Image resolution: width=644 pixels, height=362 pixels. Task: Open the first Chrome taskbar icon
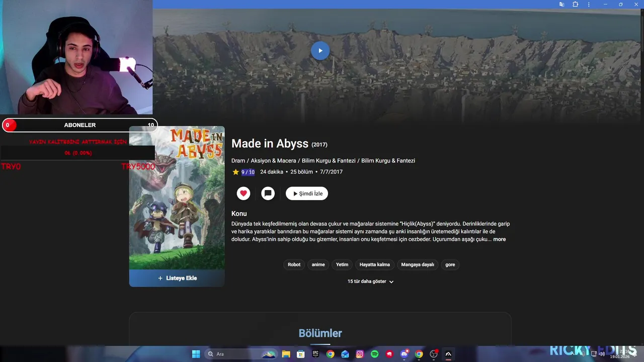(330, 354)
